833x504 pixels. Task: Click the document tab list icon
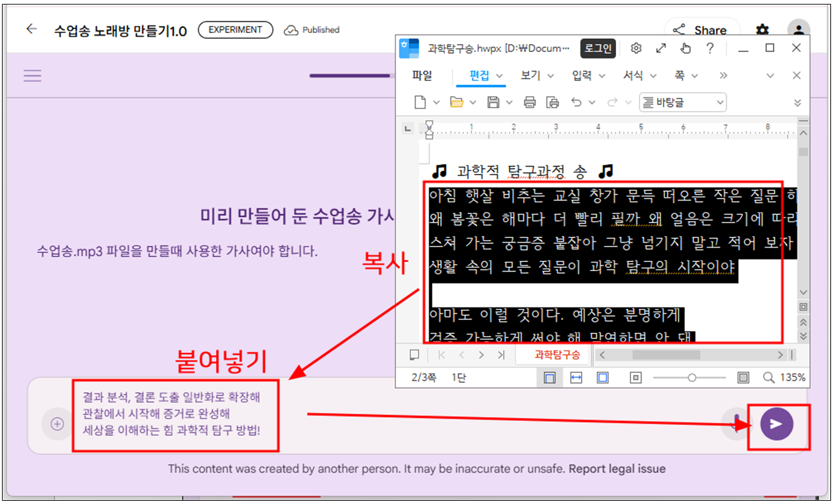click(414, 355)
